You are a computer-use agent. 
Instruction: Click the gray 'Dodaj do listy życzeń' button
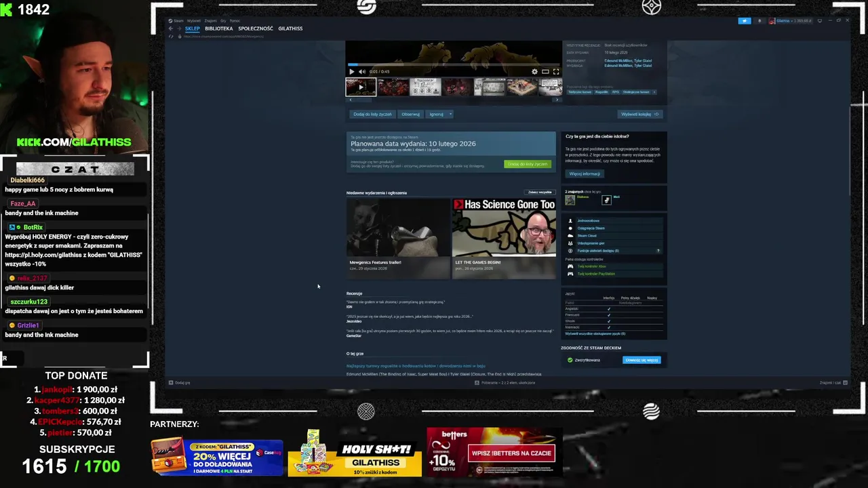[372, 114]
